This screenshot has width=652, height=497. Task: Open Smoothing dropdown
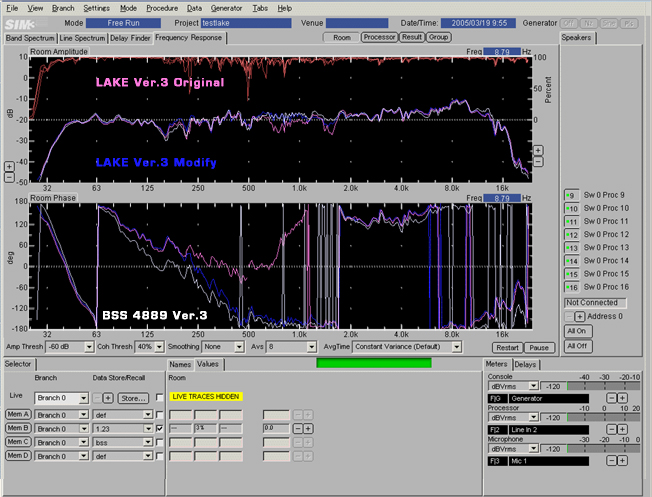click(239, 347)
